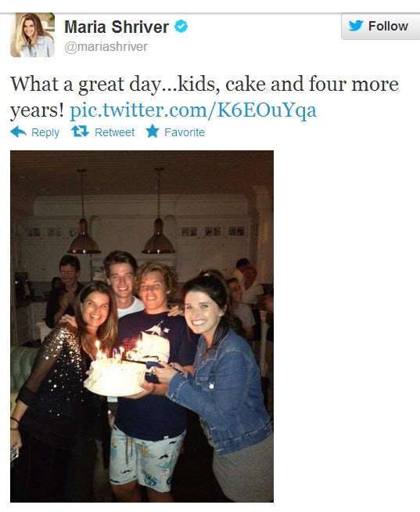The image size is (420, 512).
Task: Click the Reply arrow icon
Action: coord(18,132)
